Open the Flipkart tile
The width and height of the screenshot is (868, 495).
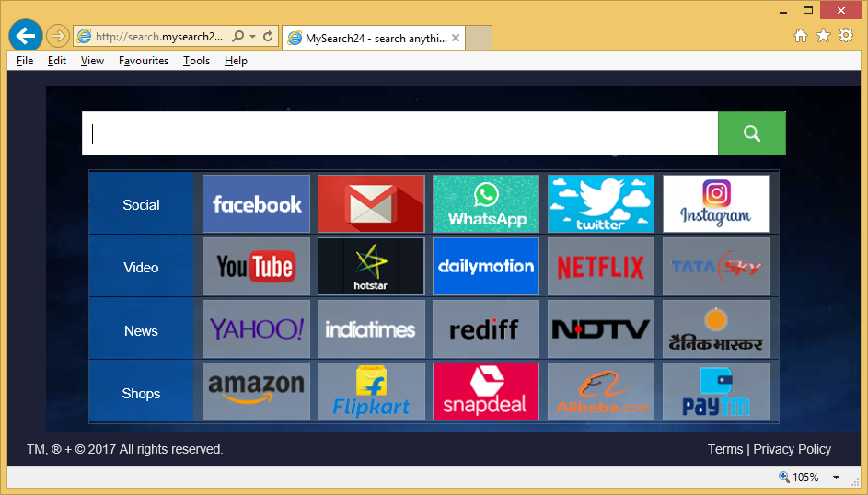click(x=371, y=392)
